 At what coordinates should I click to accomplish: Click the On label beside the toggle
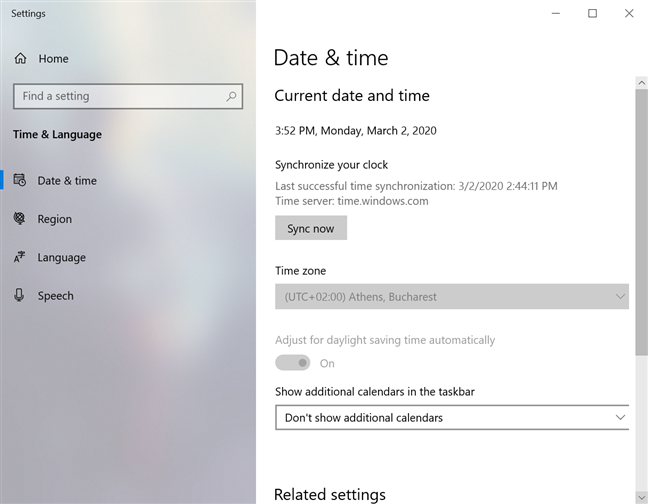point(327,364)
